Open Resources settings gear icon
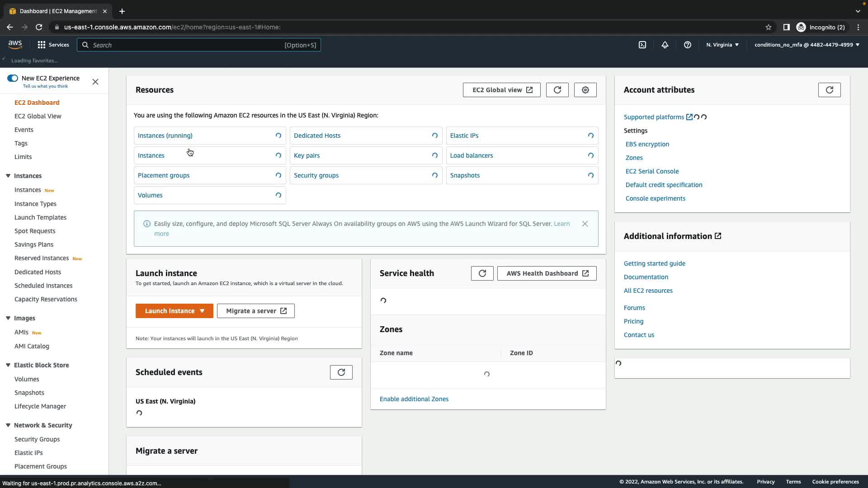 [585, 90]
